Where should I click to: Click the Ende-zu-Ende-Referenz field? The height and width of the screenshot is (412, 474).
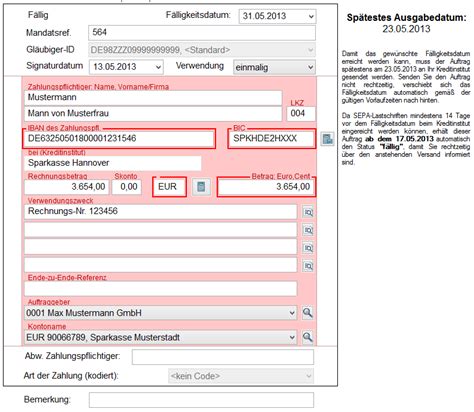pos(161,289)
